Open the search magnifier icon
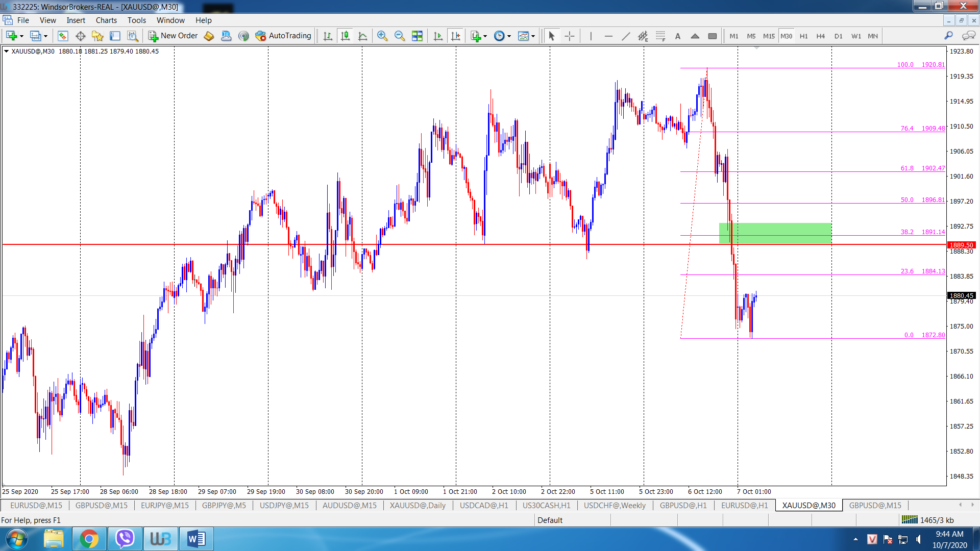 [x=949, y=36]
